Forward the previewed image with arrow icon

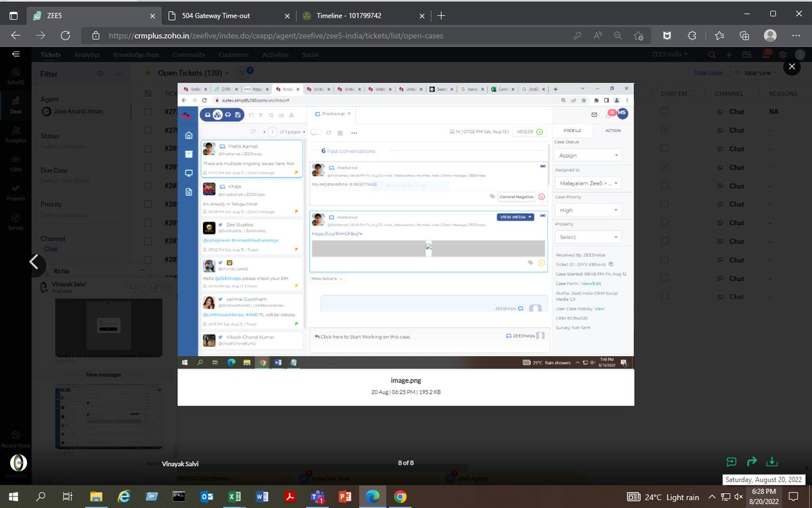[751, 462]
